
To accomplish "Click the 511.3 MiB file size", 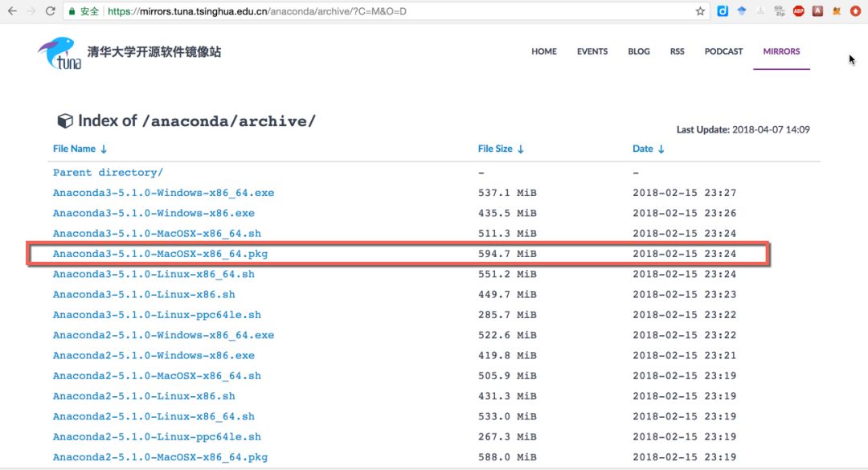I will pos(507,234).
